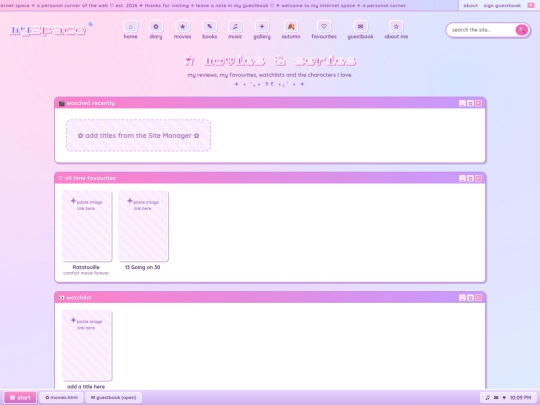Image resolution: width=540 pixels, height=405 pixels.
Task: Click the watchlist title bar
Action: pos(270,298)
